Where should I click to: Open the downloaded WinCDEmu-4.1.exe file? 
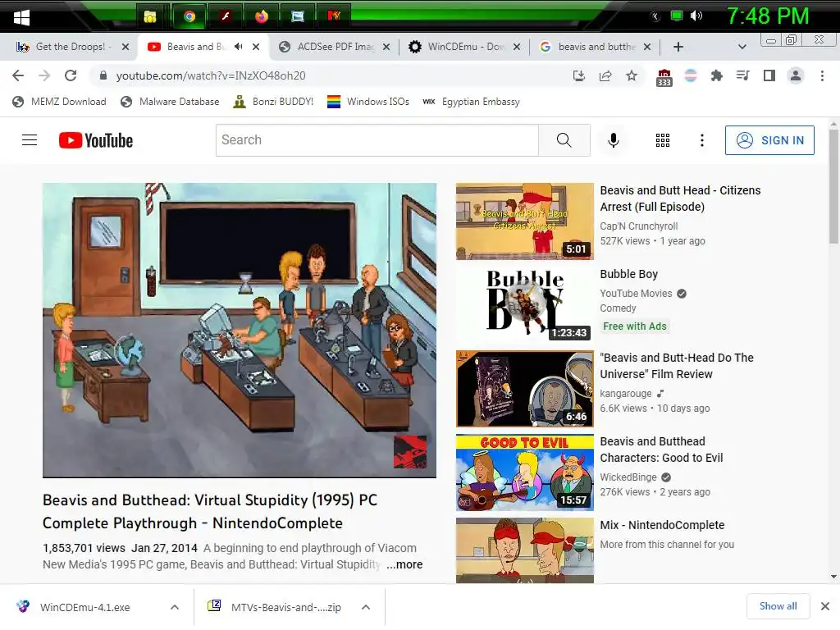click(x=84, y=607)
